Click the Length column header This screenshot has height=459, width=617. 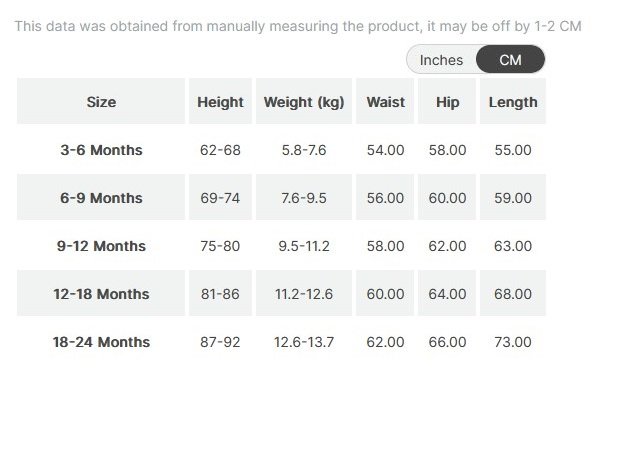point(513,102)
